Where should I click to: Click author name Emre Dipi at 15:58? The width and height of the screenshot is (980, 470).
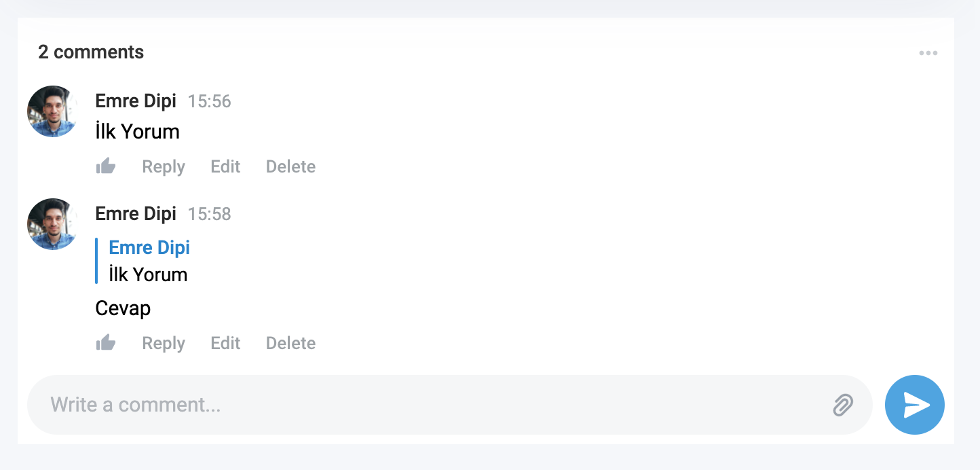point(136,214)
